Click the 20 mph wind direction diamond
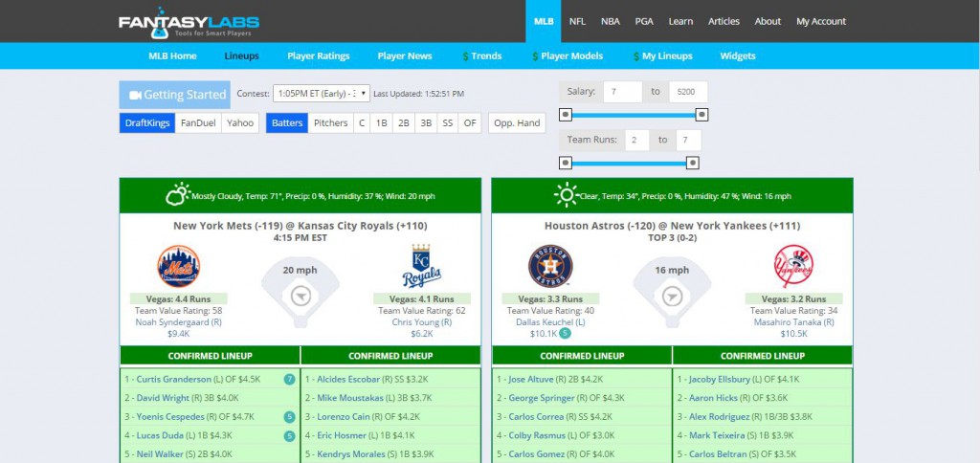 click(300, 293)
